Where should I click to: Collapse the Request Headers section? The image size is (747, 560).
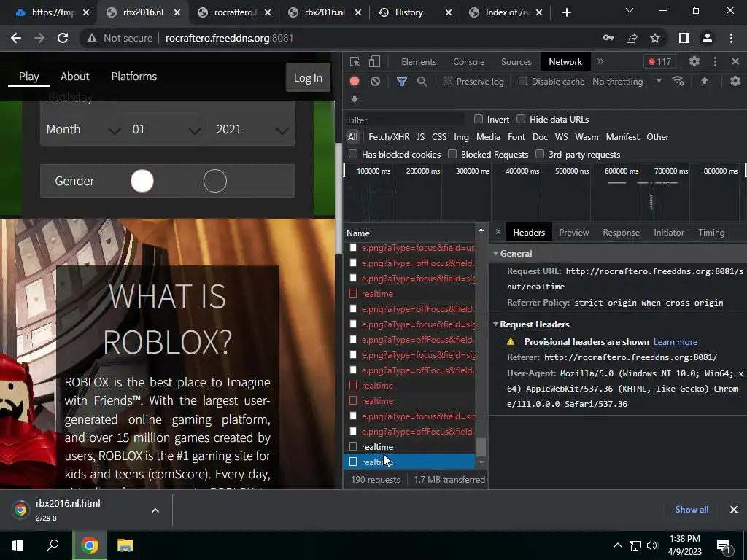pos(495,324)
